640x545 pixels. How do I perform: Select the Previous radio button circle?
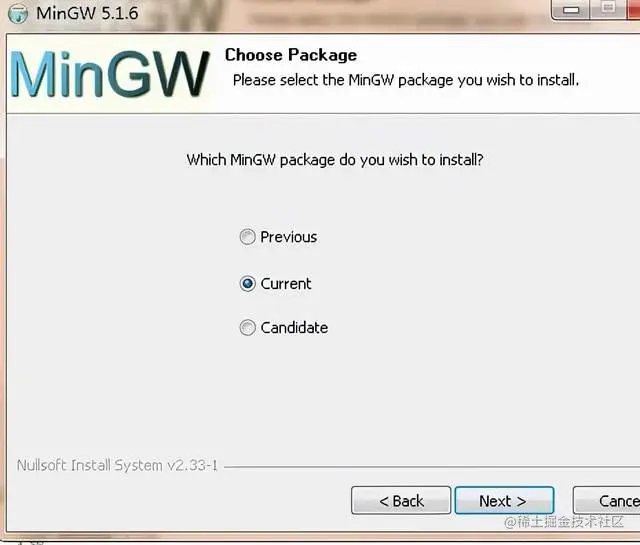(x=247, y=237)
